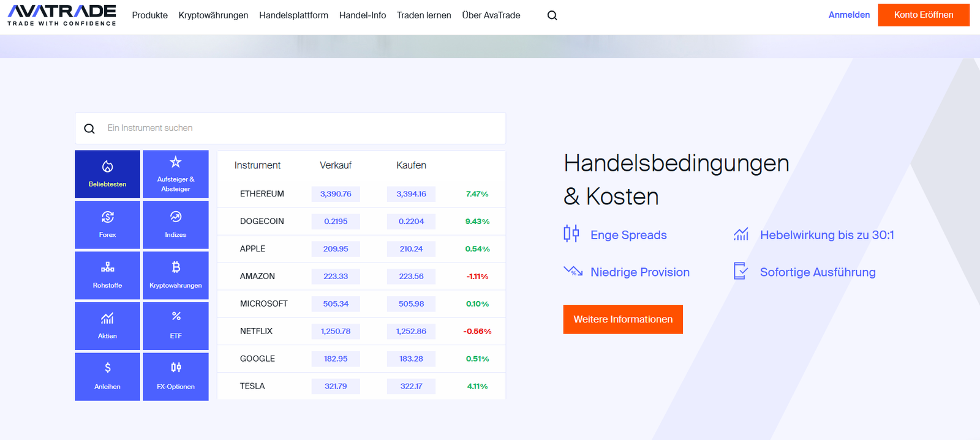Image resolution: width=980 pixels, height=440 pixels.
Task: Click the Hebelwirkung bar chart icon
Action: 741,234
